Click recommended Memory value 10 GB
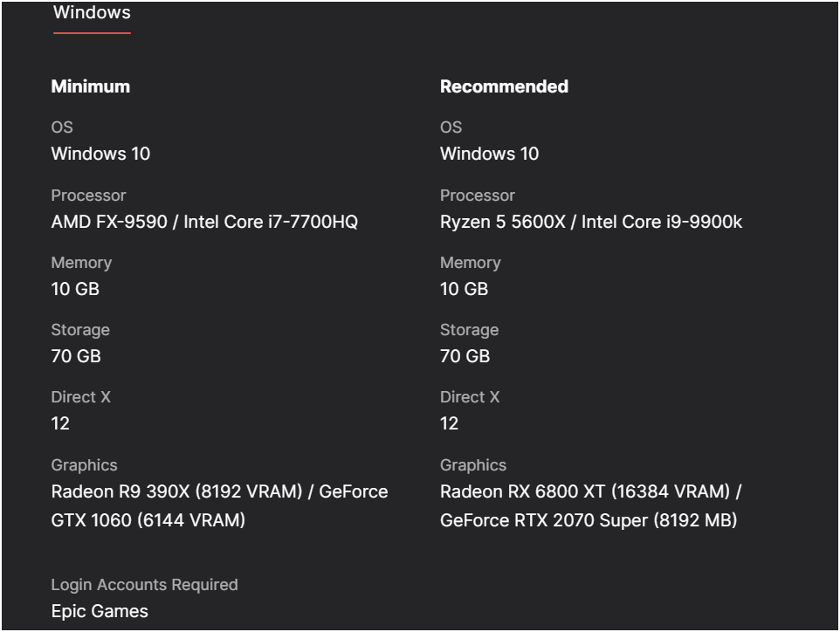The image size is (840, 632). (x=464, y=289)
